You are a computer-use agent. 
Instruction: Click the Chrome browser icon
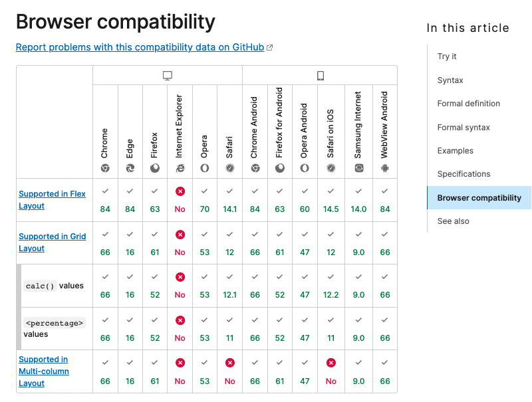pos(105,168)
